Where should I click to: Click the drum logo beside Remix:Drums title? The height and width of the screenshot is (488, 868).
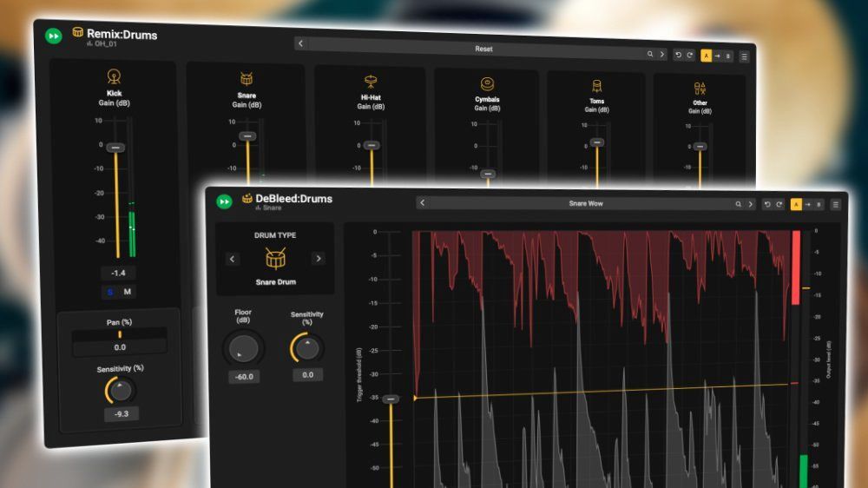tap(77, 32)
